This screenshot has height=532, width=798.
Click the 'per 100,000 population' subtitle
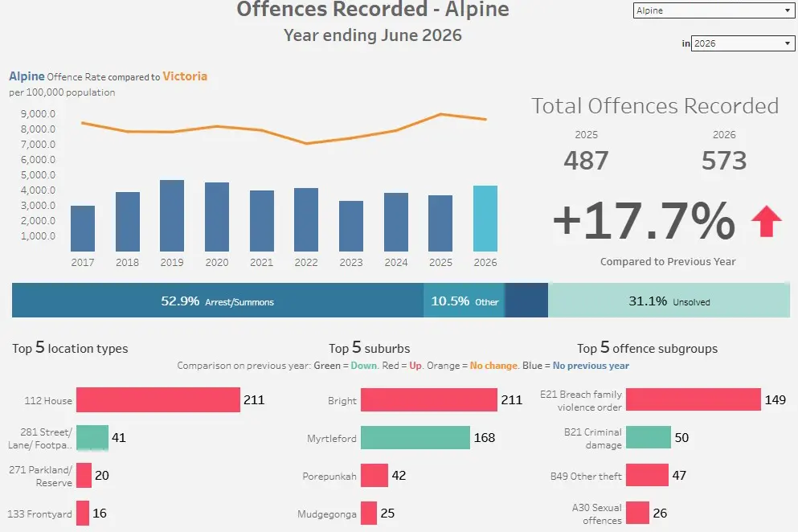[x=62, y=92]
